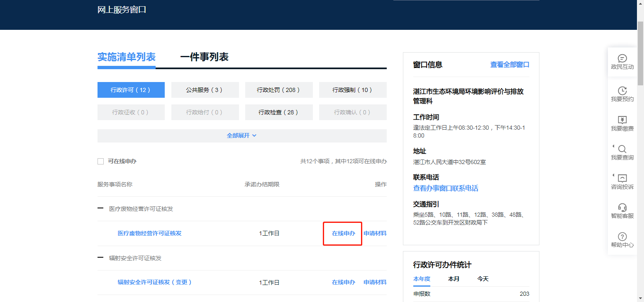Open 查看全部窗口 link
The height and width of the screenshot is (302, 644).
click(x=510, y=65)
